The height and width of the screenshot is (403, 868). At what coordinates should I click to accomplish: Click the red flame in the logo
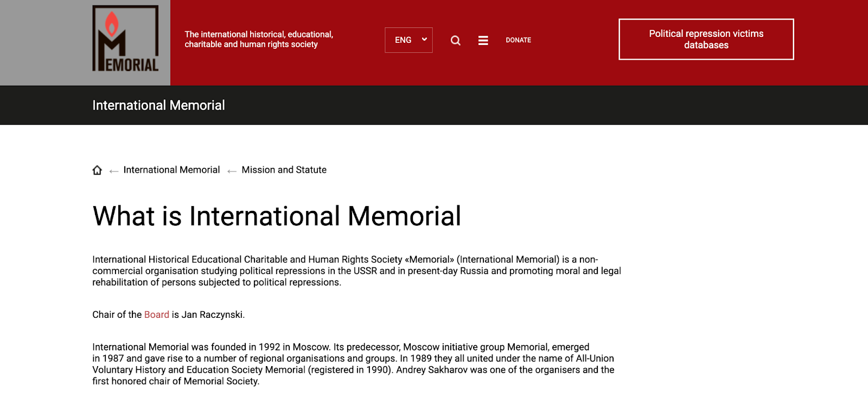tap(112, 23)
